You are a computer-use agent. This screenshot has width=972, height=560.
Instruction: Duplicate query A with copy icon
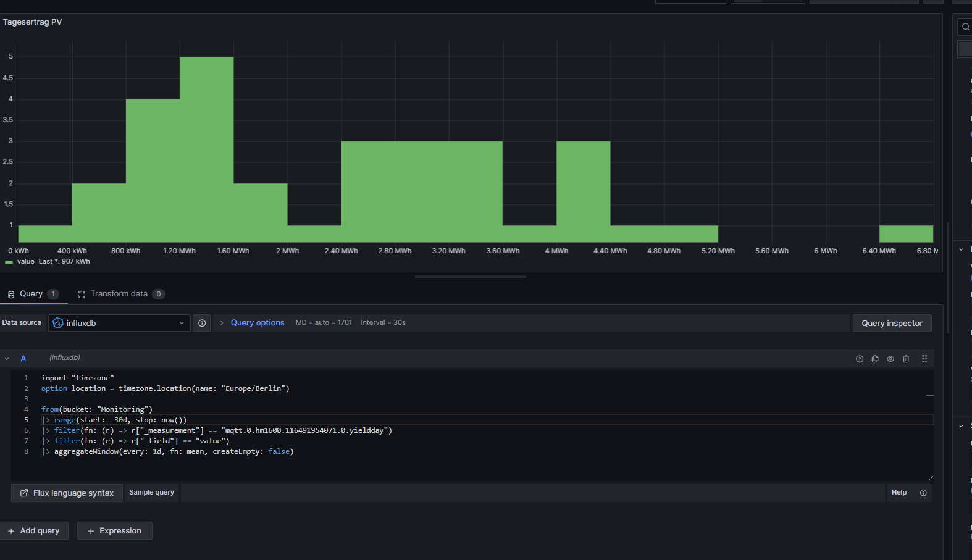(x=875, y=359)
